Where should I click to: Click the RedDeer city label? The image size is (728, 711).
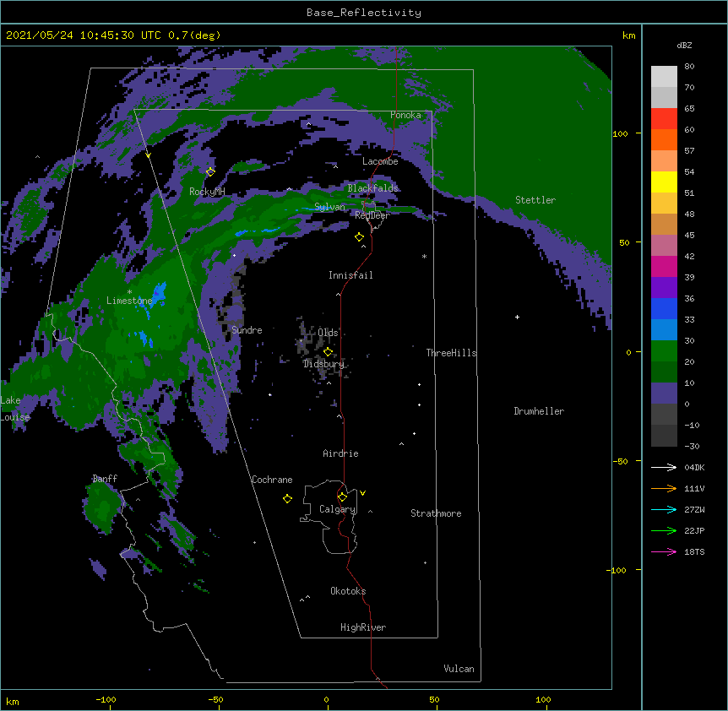[372, 215]
